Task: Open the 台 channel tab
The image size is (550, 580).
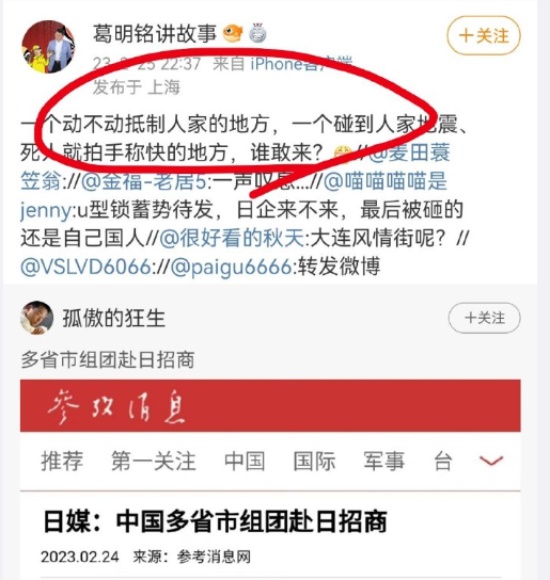Action: tap(443, 461)
